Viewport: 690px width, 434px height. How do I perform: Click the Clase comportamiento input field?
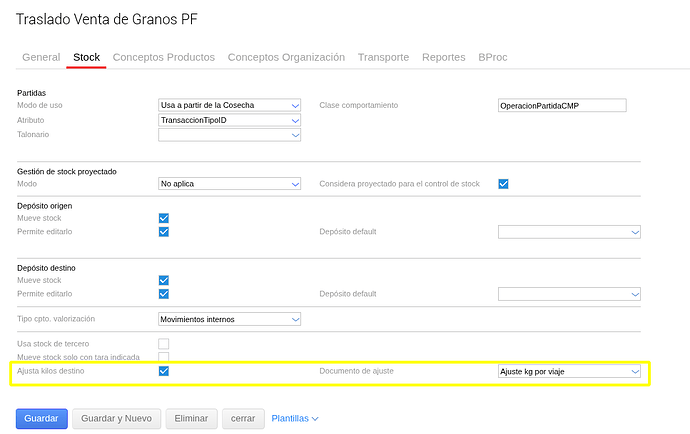562,106
